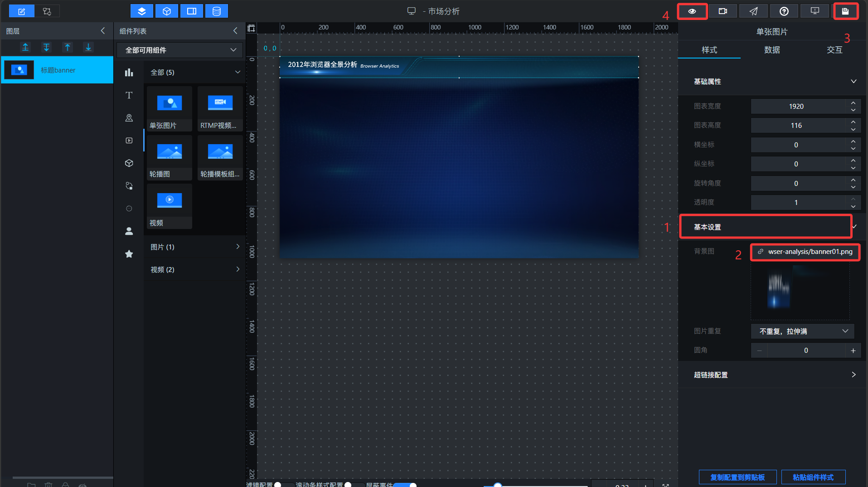Select the 3D cube components category
The image size is (868, 487).
pos(129,163)
